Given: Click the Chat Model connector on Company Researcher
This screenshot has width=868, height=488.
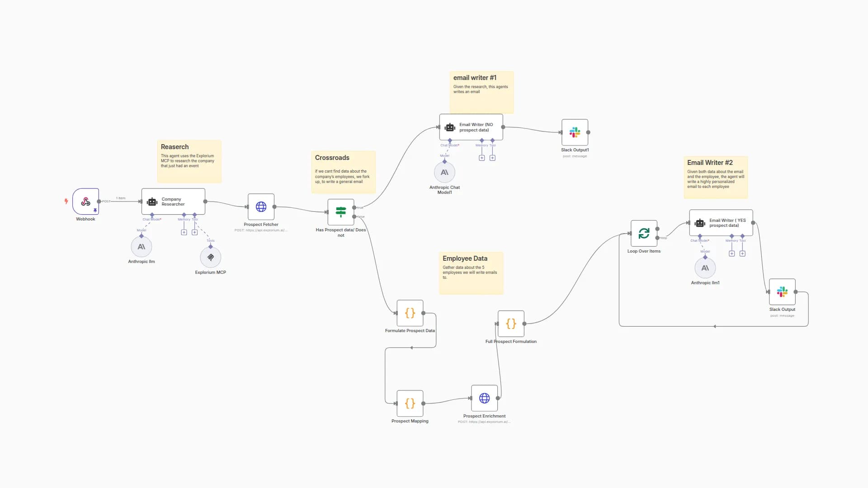Looking at the screenshot, I should pos(152,215).
